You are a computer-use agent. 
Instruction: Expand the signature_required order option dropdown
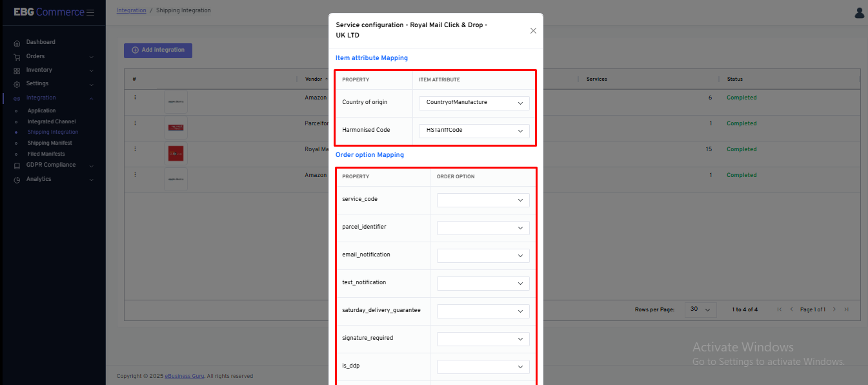point(483,339)
